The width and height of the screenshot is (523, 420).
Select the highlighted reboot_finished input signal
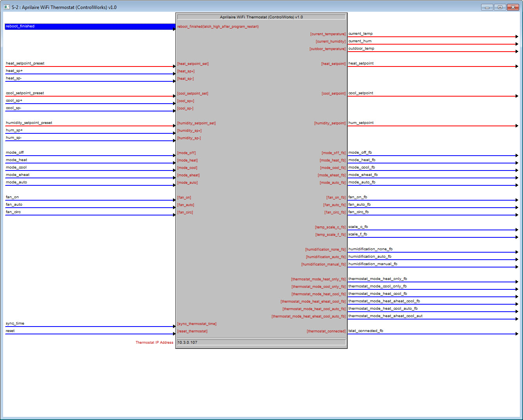point(90,26)
